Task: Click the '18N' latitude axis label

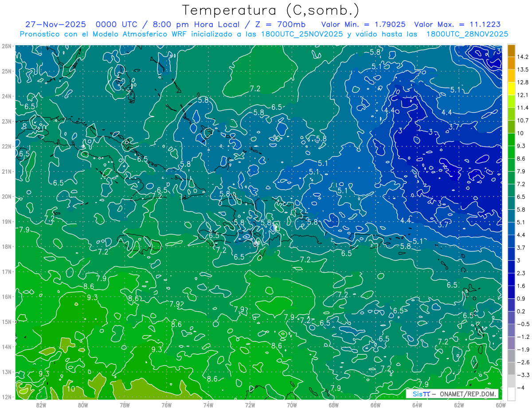Action: (x=7, y=247)
